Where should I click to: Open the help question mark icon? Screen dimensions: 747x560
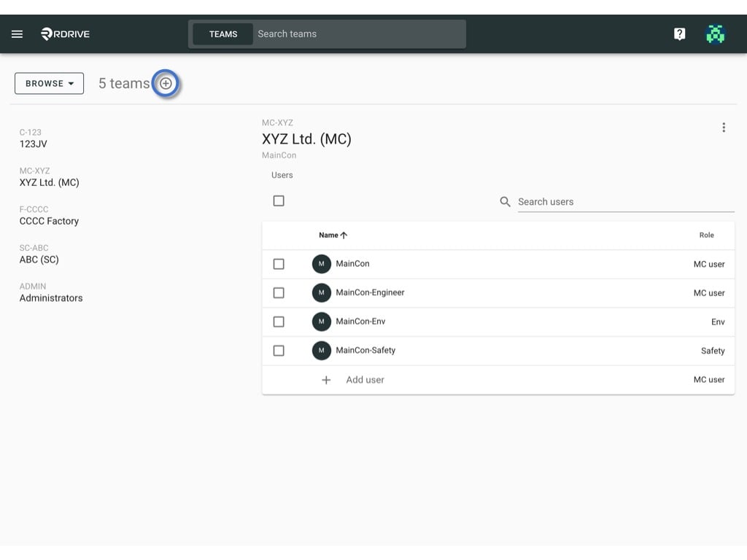tap(679, 34)
